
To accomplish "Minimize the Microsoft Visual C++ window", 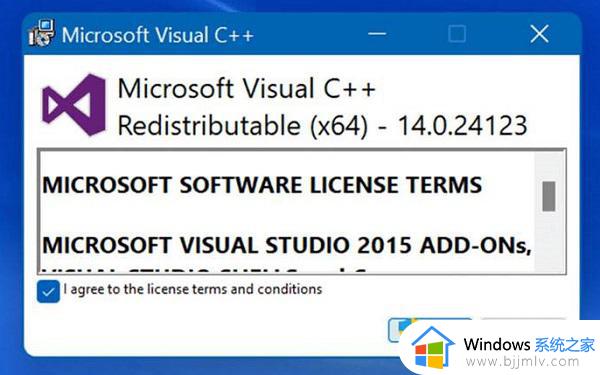I will point(377,34).
